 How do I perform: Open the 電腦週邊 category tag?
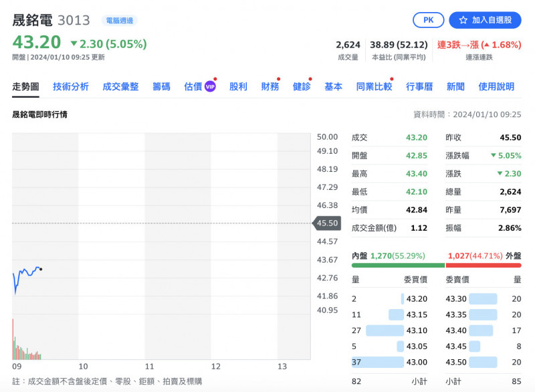(x=120, y=21)
